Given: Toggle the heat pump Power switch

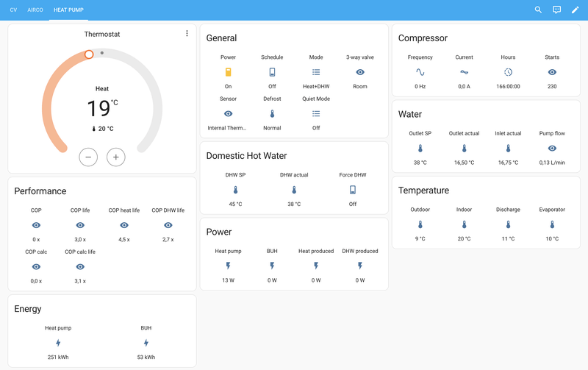Looking at the screenshot, I should pyautogui.click(x=228, y=72).
